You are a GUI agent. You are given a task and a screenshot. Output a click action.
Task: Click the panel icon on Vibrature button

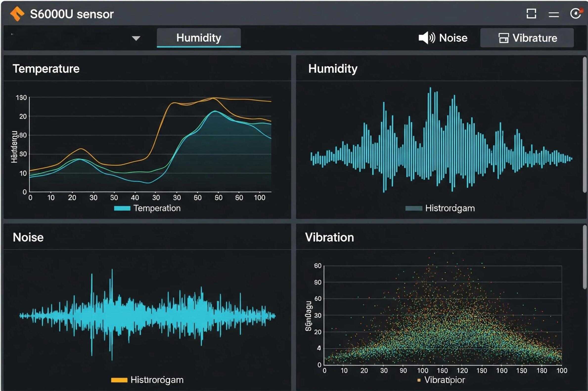coord(503,38)
